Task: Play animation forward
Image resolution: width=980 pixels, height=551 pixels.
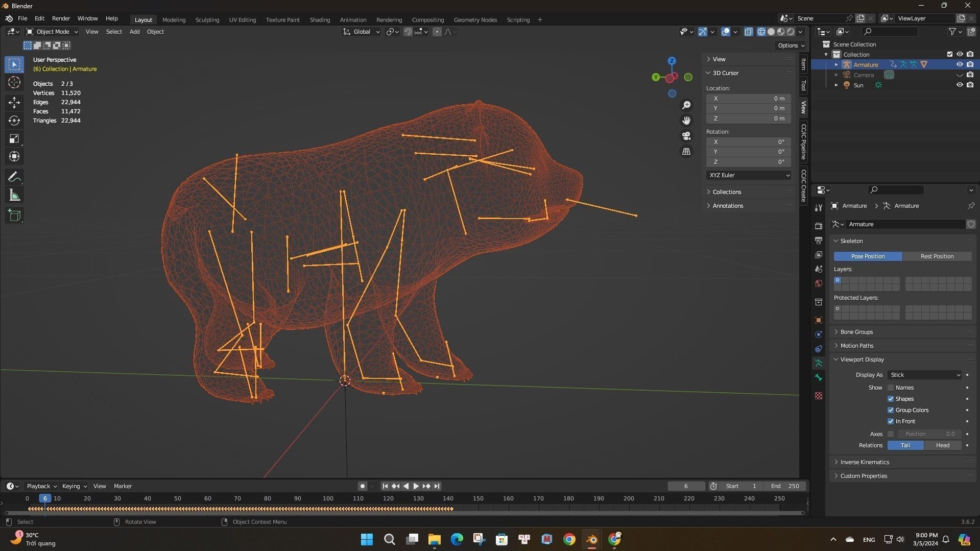Action: 416,486
